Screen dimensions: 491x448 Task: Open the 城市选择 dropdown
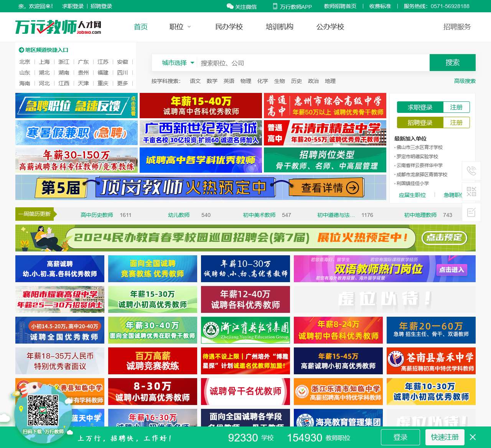(x=178, y=63)
